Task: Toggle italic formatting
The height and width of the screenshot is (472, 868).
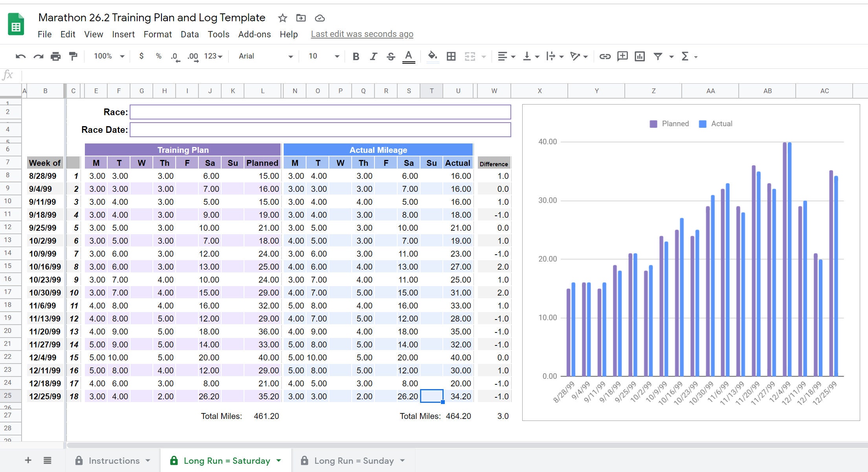Action: 373,56
